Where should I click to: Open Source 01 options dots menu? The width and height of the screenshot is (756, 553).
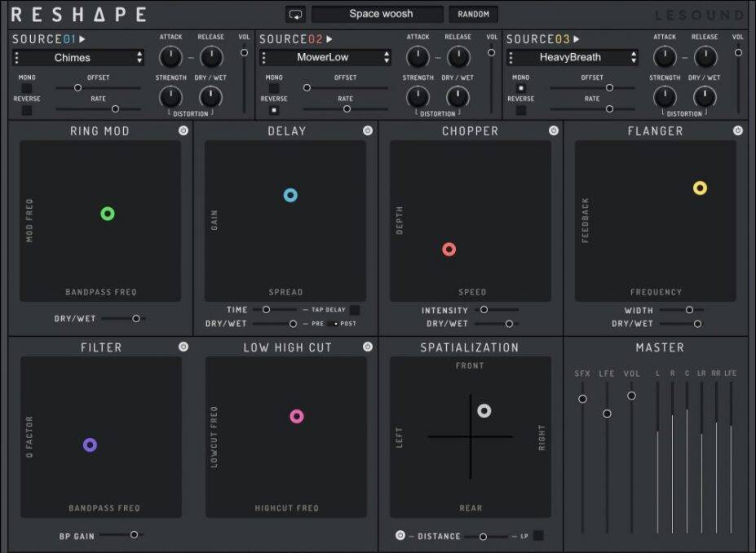17,57
